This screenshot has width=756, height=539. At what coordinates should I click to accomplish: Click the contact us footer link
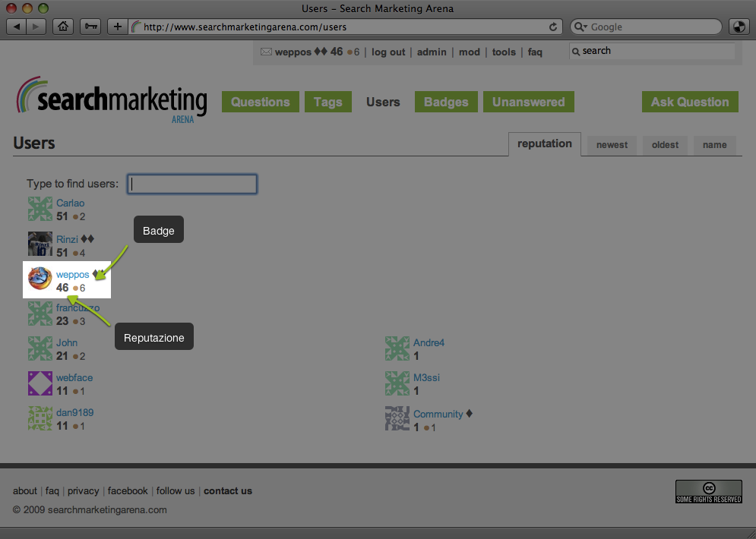(x=228, y=491)
